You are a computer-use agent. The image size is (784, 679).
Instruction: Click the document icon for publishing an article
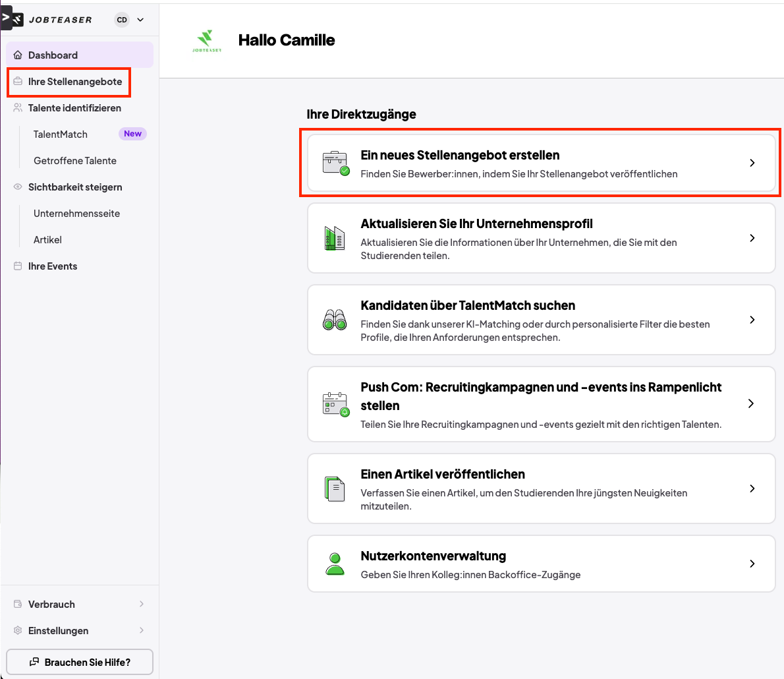pos(335,488)
